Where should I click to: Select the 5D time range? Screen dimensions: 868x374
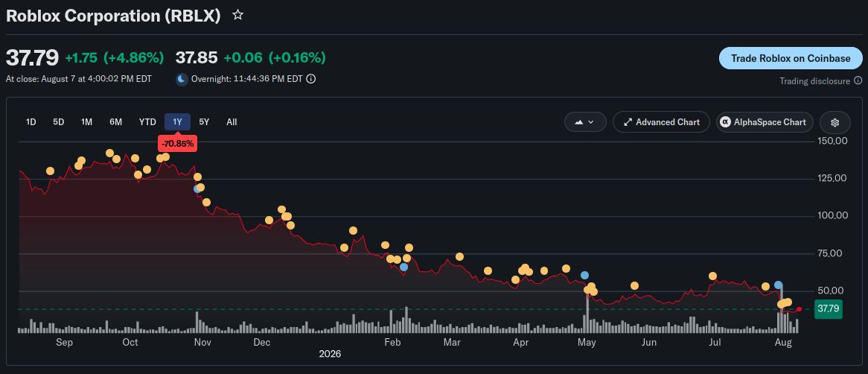(59, 122)
